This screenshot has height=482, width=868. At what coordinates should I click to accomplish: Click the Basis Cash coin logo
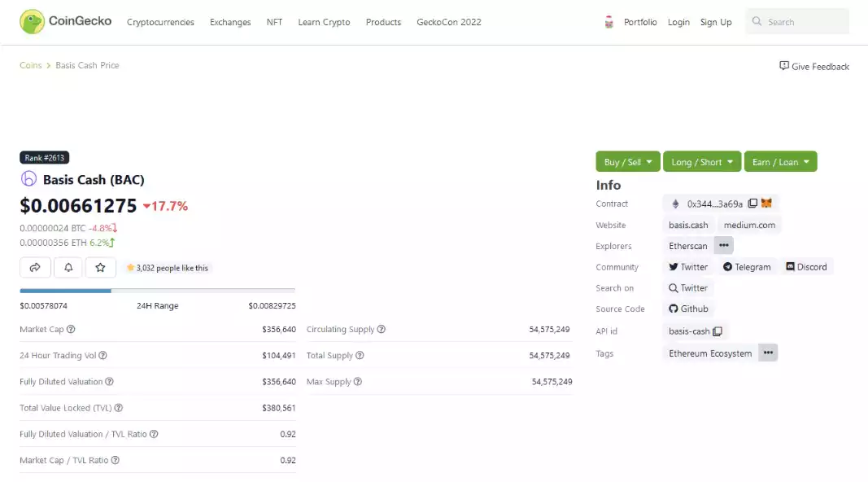(x=28, y=179)
